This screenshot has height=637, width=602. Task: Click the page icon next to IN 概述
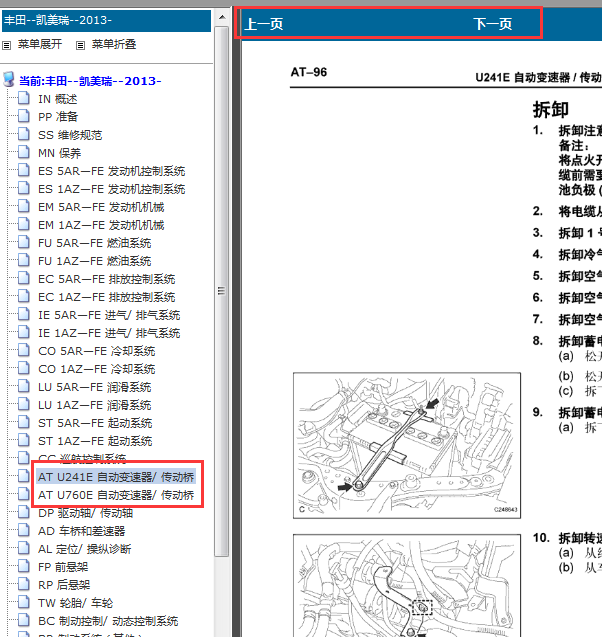pos(24,98)
